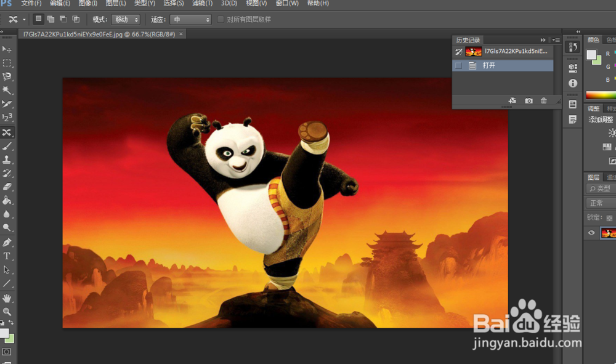616x364 pixels.
Task: Open the layer filter 类型 dropdown
Action: click(x=601, y=188)
